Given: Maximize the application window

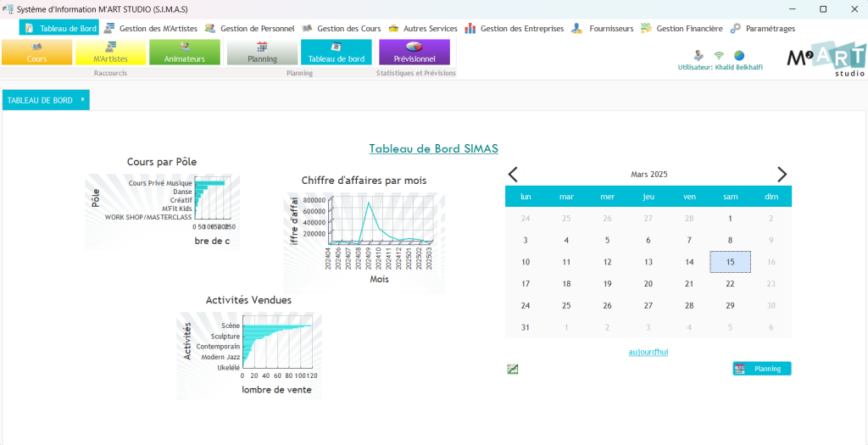Looking at the screenshot, I should pos(822,9).
